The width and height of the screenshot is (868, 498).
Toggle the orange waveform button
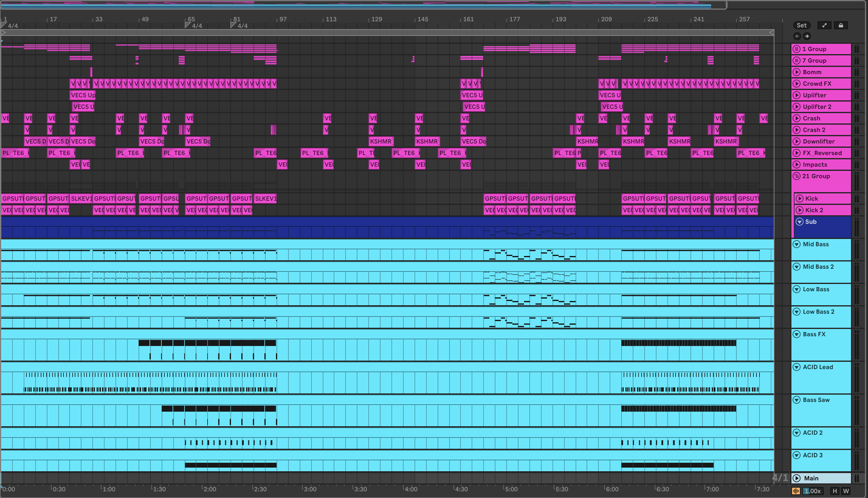point(796,491)
